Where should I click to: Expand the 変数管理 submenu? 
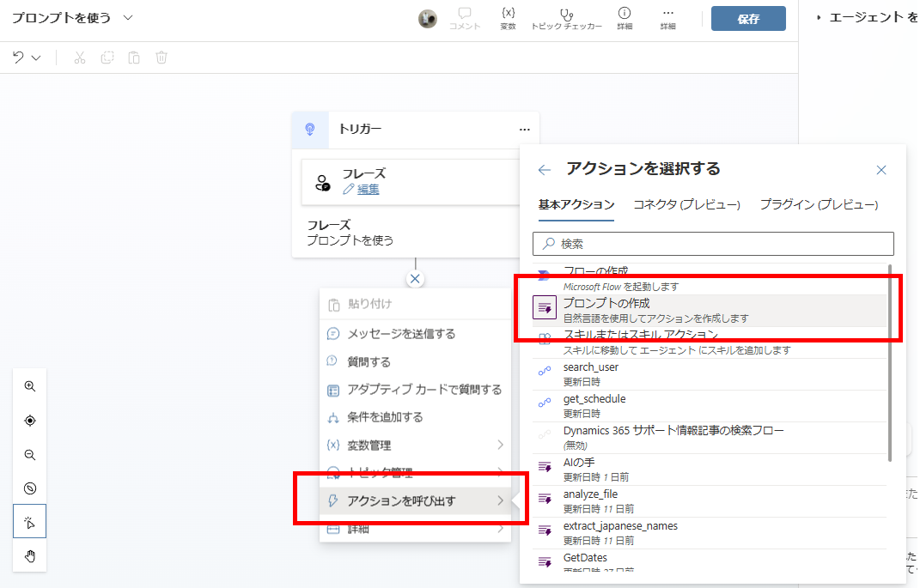(x=500, y=445)
